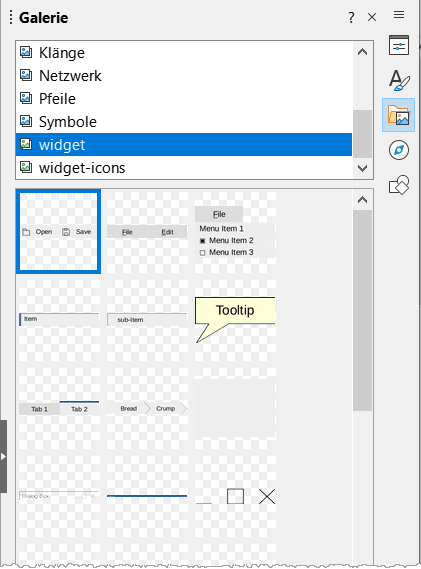Open the Navigator compass icon

pyautogui.click(x=398, y=150)
